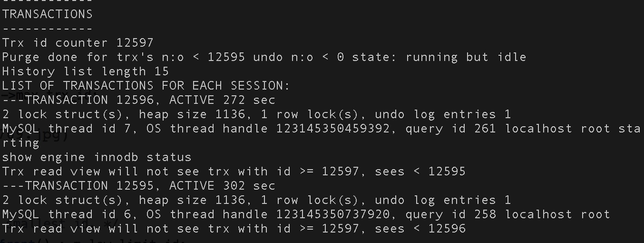Click OS thread handle number 123145350737920
644x243 pixels.
tap(332, 214)
